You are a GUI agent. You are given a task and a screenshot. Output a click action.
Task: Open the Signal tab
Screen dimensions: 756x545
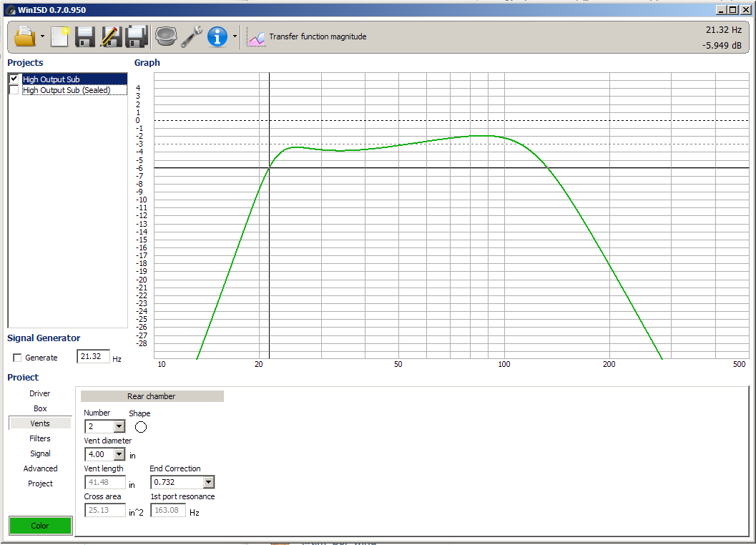40,453
